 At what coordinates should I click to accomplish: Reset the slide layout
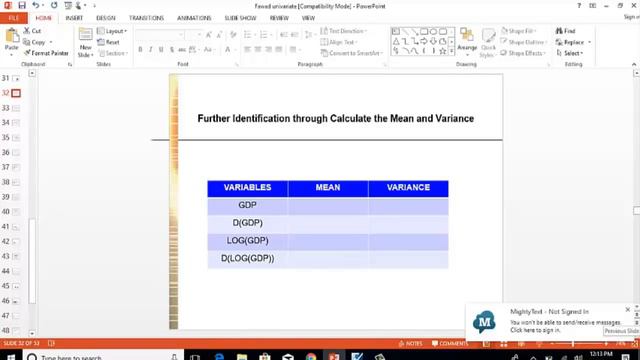[109, 42]
